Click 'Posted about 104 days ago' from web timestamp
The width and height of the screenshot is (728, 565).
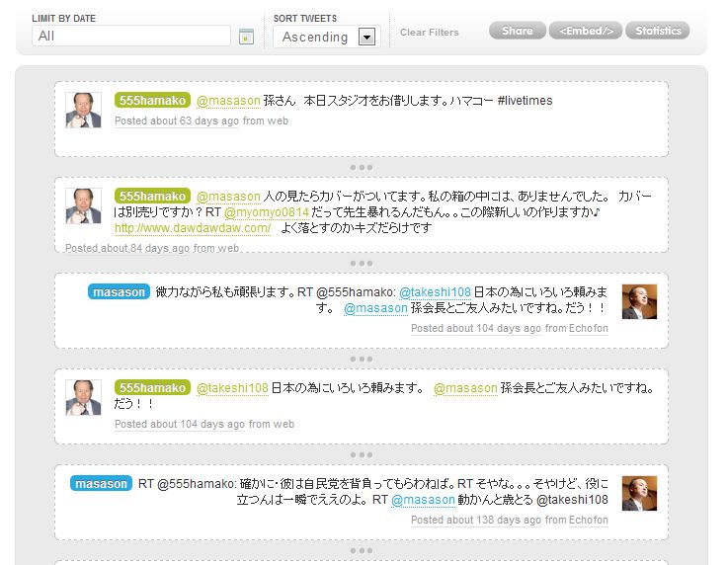point(179,424)
